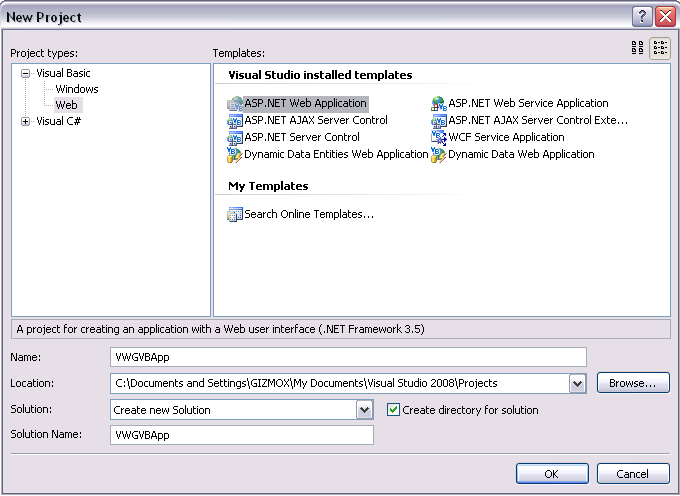680x496 pixels.
Task: Click the ASP.NET AJAX Server Control Extender icon
Action: tap(439, 121)
